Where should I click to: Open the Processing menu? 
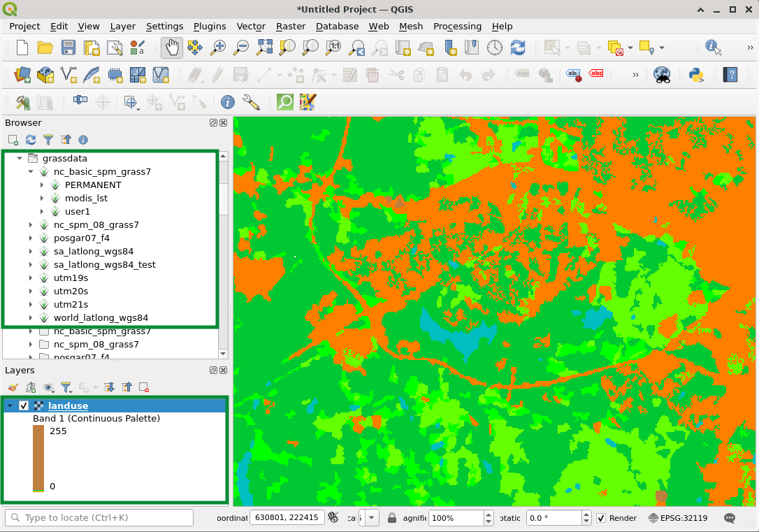[457, 26]
